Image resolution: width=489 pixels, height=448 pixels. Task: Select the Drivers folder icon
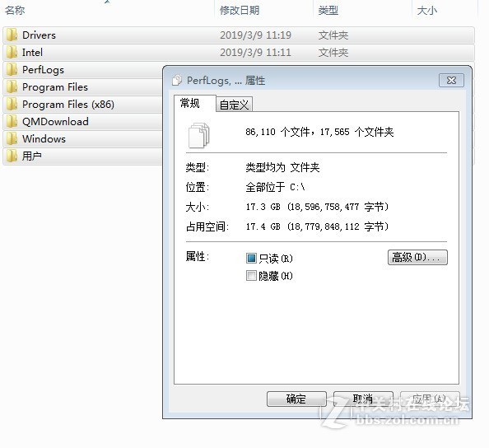12,35
